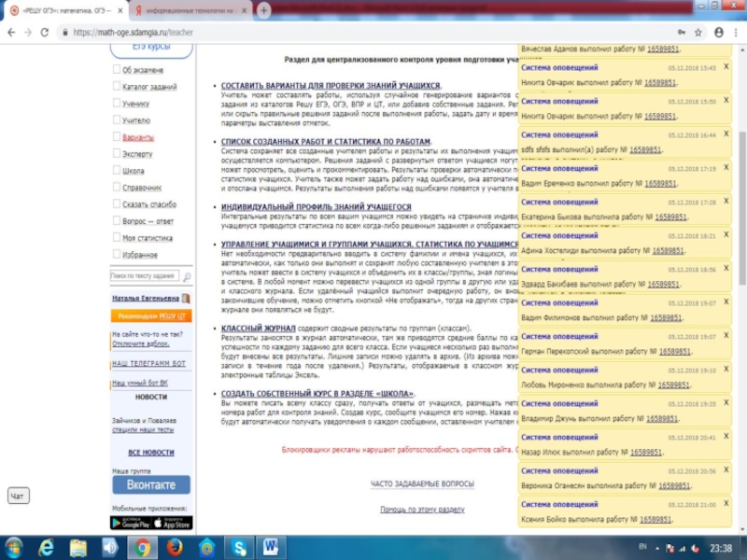Tick the checkbox beside Моя статистика
The height and width of the screenshot is (560, 747).
[x=116, y=237]
